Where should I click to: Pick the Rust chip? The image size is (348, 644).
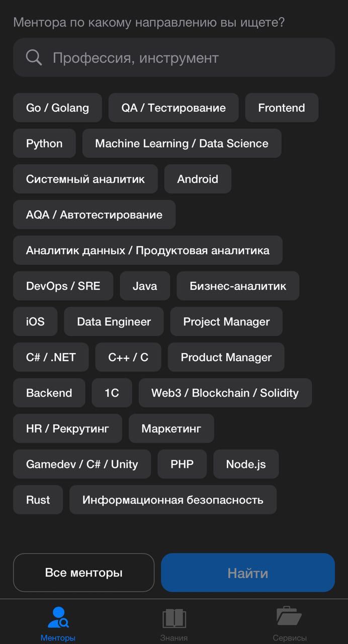38,500
